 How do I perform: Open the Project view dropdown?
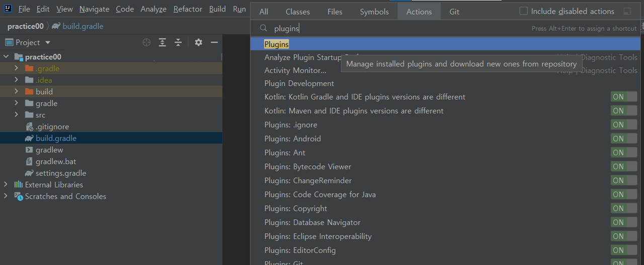48,43
